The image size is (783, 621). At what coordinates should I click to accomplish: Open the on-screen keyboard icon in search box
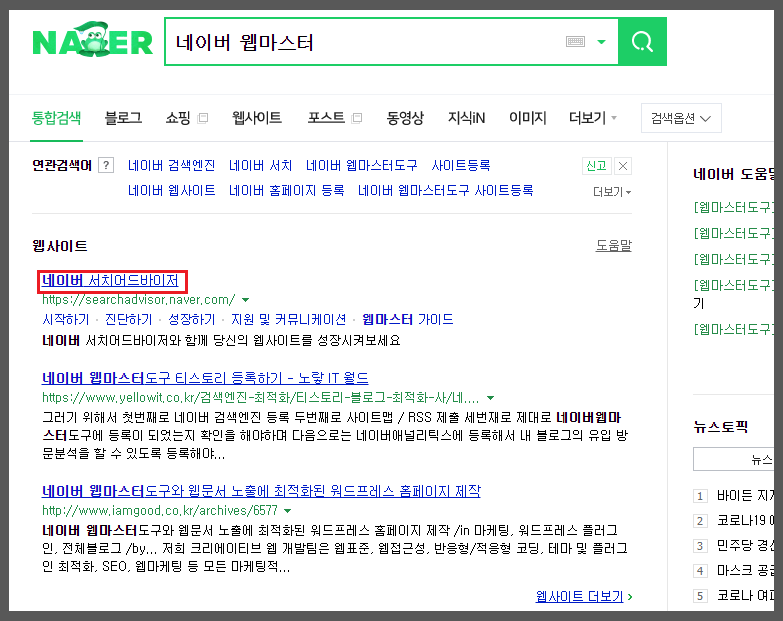coord(575,41)
